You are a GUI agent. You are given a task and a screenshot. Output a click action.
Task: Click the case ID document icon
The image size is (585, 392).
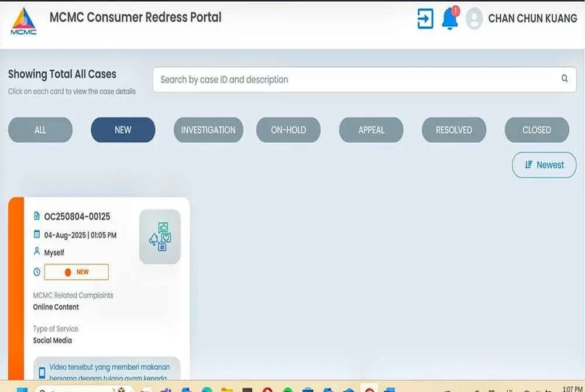point(37,216)
